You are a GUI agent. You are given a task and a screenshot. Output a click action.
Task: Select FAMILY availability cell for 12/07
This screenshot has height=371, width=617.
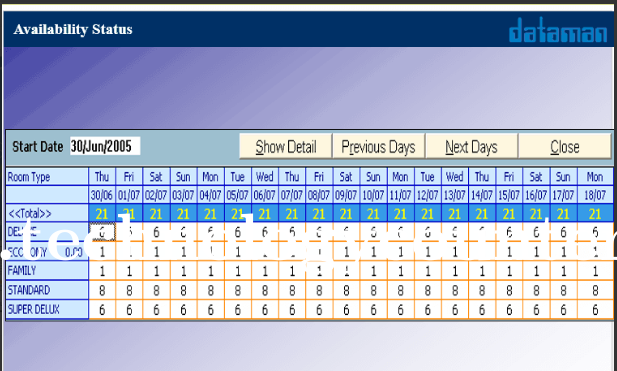(x=428, y=271)
